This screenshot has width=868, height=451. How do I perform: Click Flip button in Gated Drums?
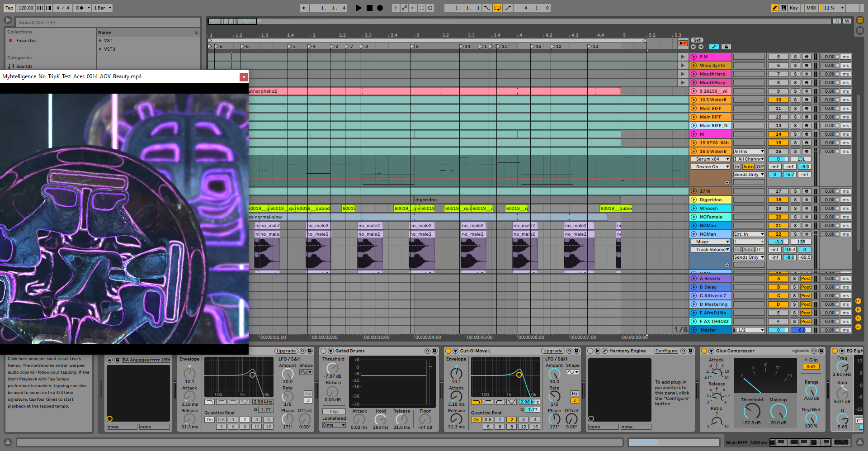(334, 412)
